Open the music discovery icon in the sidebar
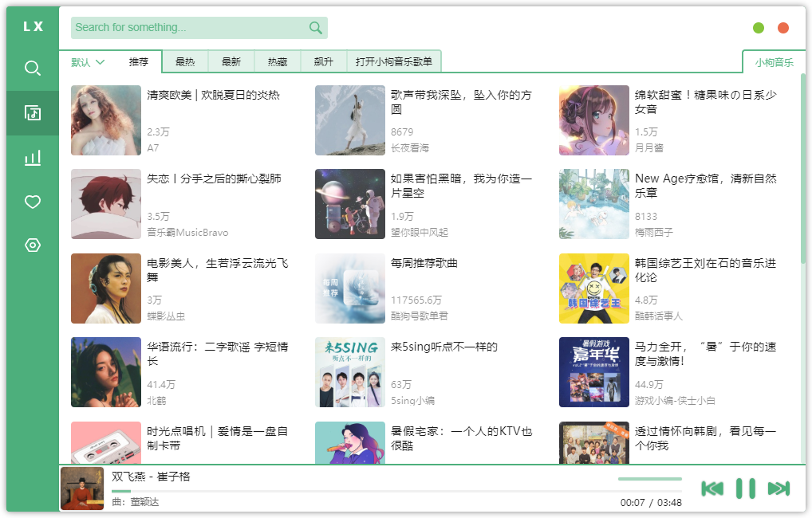Image resolution: width=812 pixels, height=518 pixels. click(32, 112)
